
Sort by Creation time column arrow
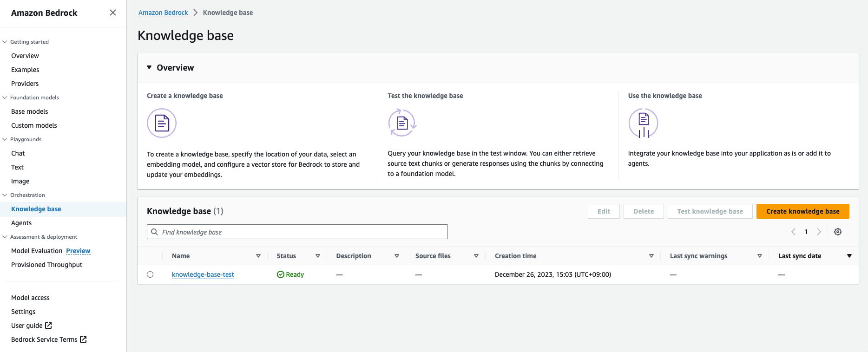[x=651, y=256]
